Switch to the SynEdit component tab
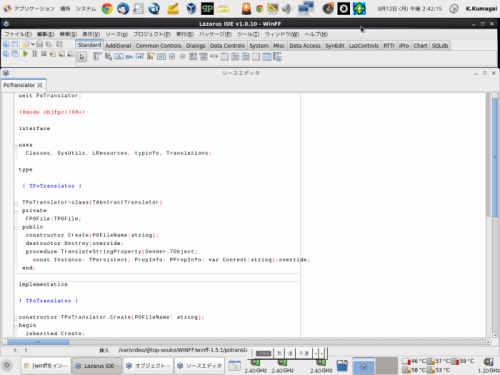Image resolution: width=500 pixels, height=375 pixels. click(x=335, y=46)
